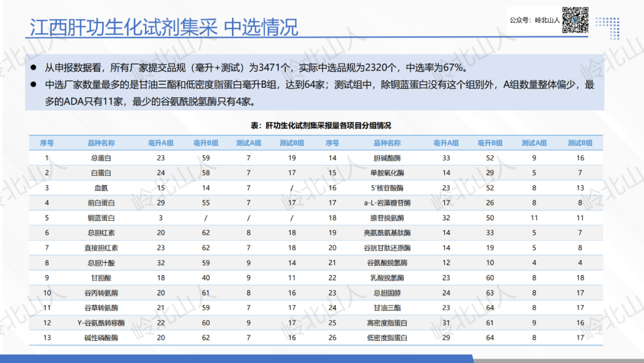Click the left 测试A组 column header
Screen dimensions: 644x363
click(x=249, y=143)
